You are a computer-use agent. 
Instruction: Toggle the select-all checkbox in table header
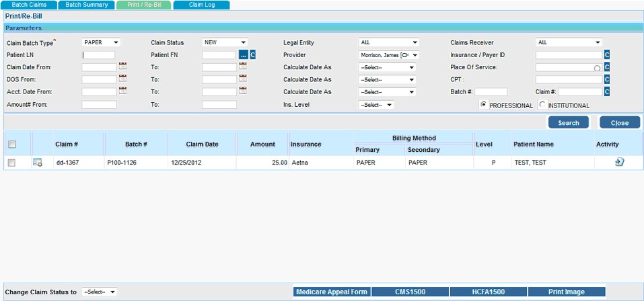click(x=11, y=144)
